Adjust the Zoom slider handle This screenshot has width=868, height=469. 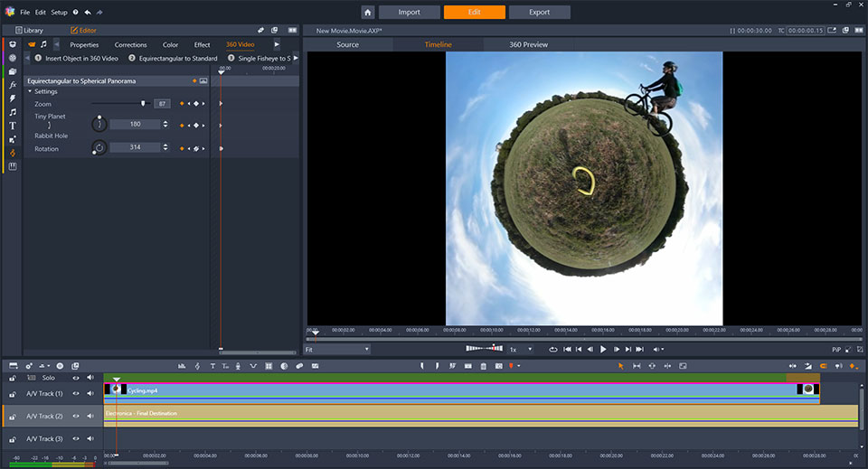143,103
